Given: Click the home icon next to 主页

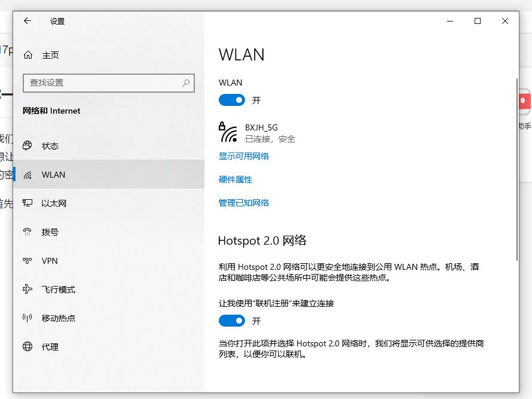Looking at the screenshot, I should [x=27, y=54].
